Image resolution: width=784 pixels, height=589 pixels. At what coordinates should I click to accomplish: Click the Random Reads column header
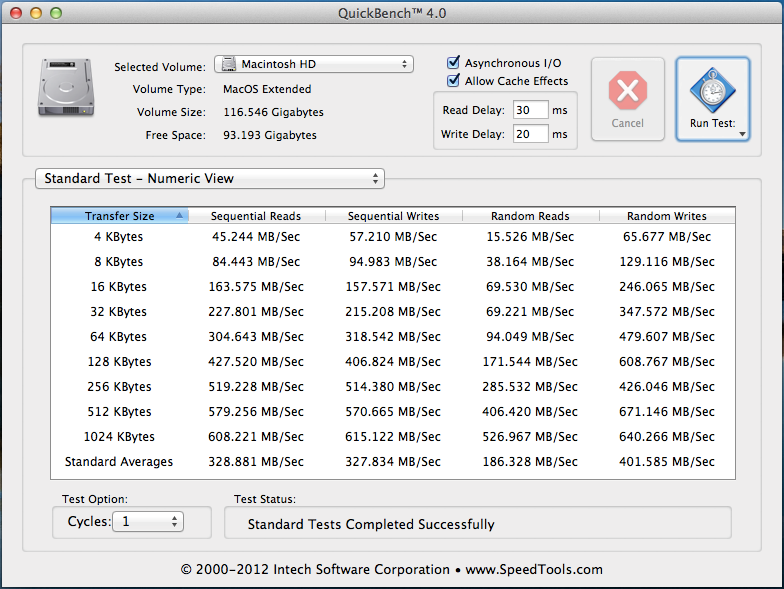[530, 216]
